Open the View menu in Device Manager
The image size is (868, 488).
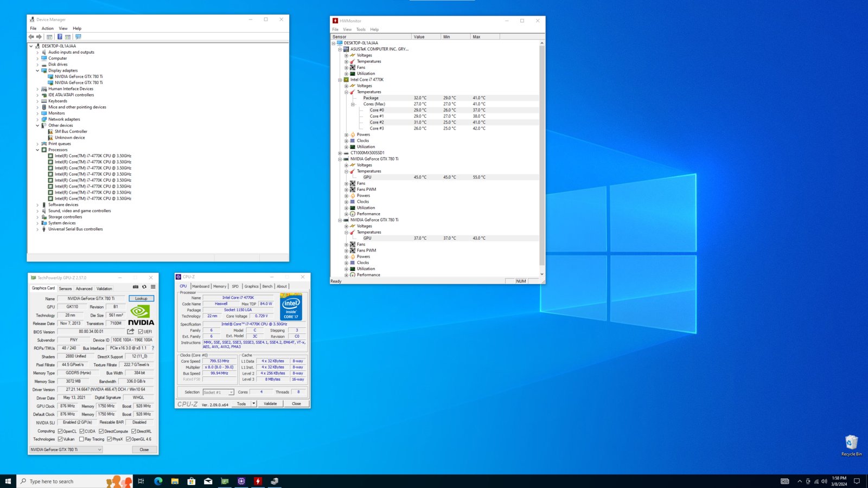click(63, 28)
